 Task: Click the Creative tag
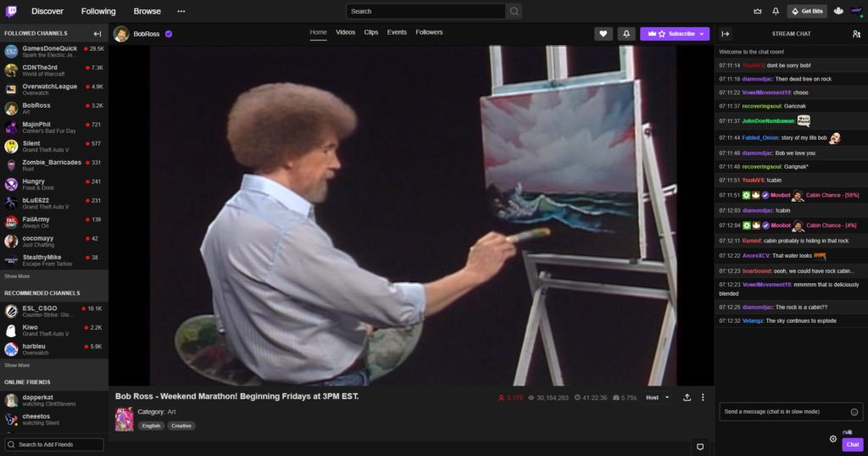181,425
